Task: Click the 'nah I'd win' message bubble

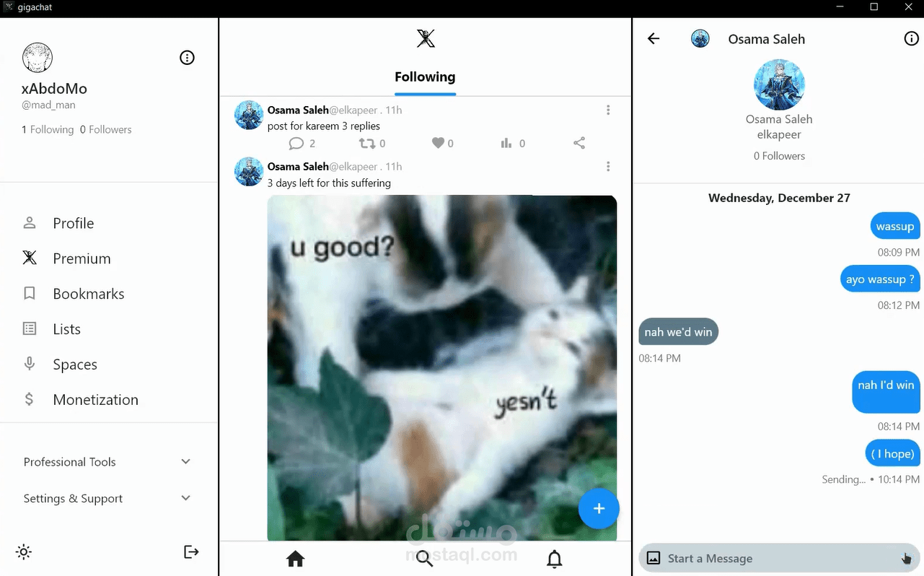Action: coord(886,392)
